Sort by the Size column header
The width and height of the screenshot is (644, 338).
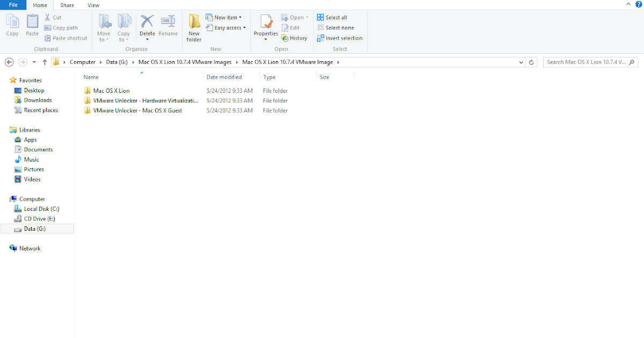coord(324,77)
